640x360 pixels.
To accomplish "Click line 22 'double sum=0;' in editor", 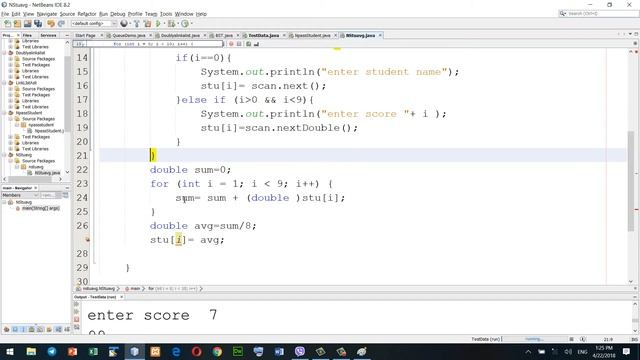I will (190, 170).
